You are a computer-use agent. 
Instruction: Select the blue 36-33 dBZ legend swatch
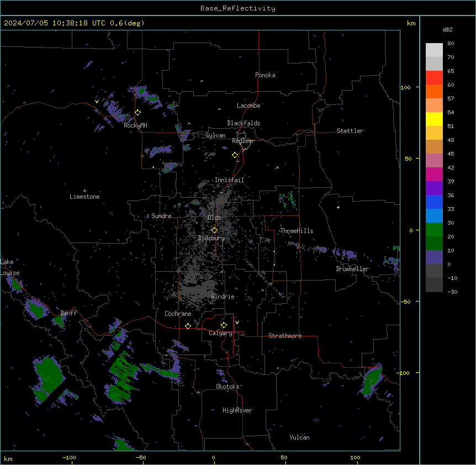[434, 202]
